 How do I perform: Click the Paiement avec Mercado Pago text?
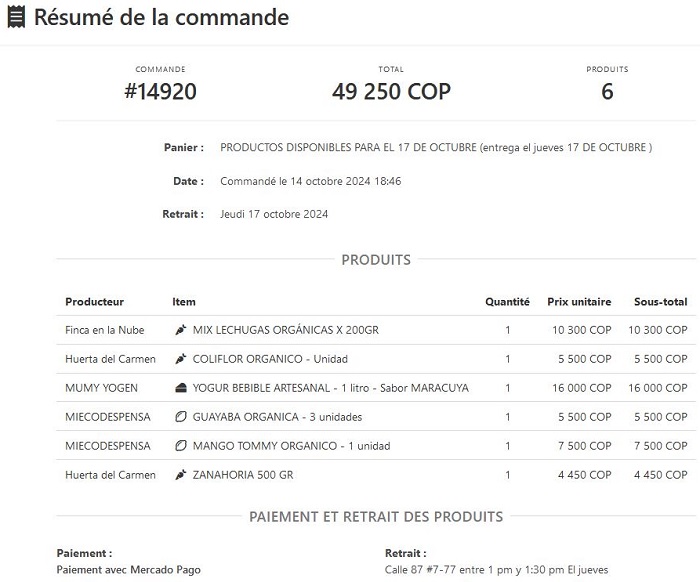128,570
